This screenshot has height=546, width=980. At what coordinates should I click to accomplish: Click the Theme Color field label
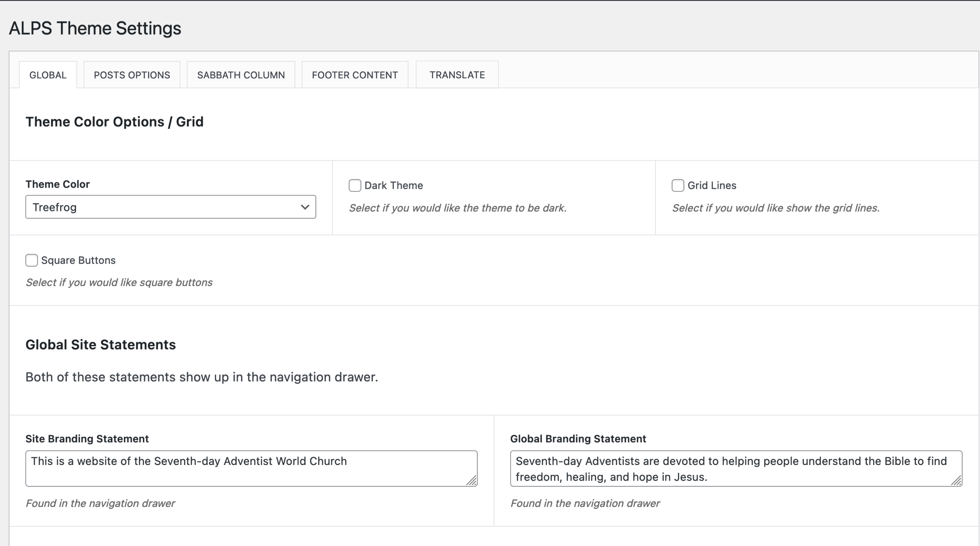click(58, 184)
